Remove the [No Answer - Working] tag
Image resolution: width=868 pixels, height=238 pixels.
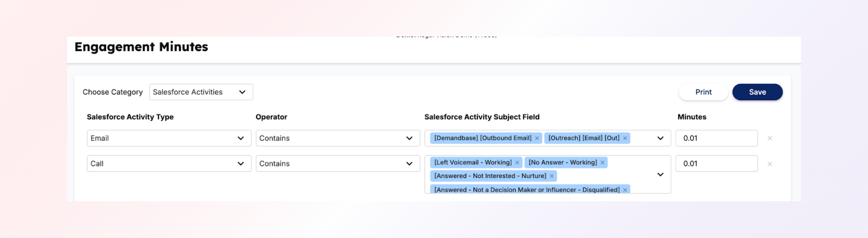pos(602,163)
